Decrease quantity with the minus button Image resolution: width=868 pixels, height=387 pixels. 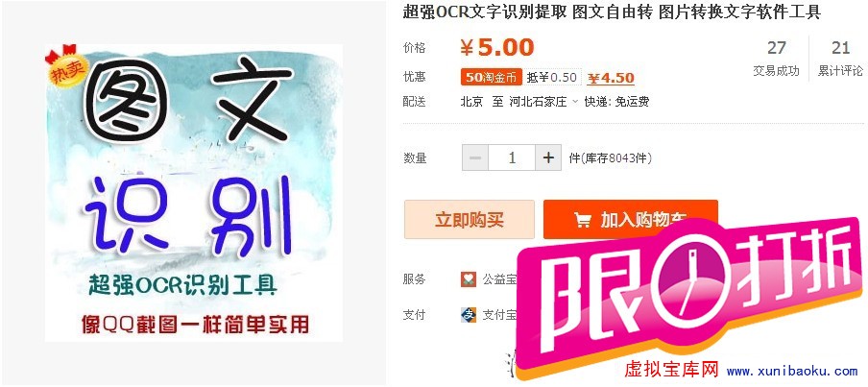coord(475,157)
